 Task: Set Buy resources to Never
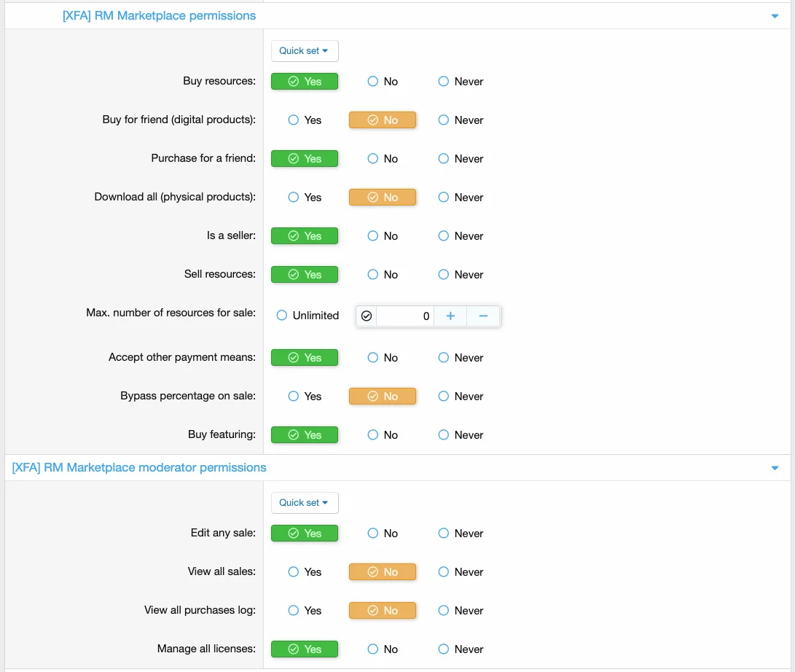pyautogui.click(x=461, y=82)
